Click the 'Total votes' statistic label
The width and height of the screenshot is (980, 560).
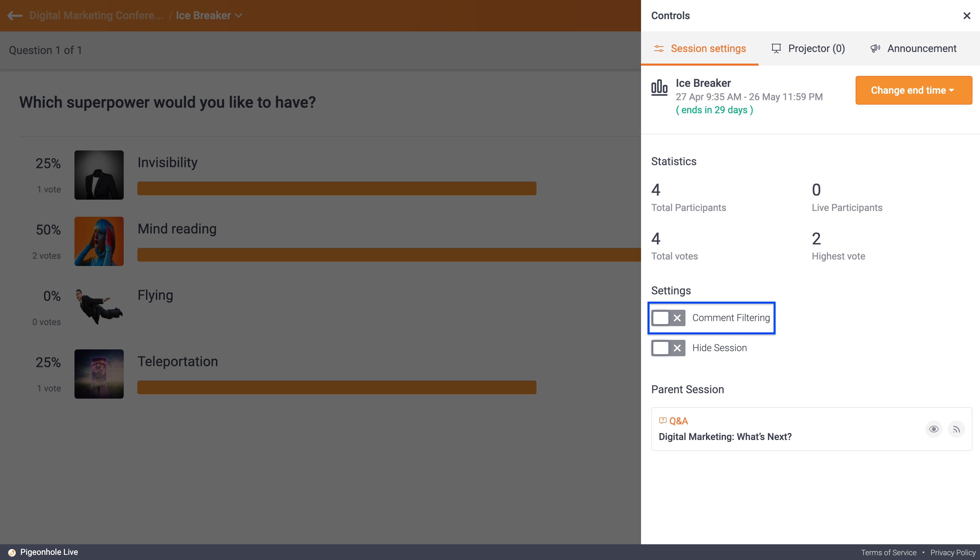pos(675,256)
